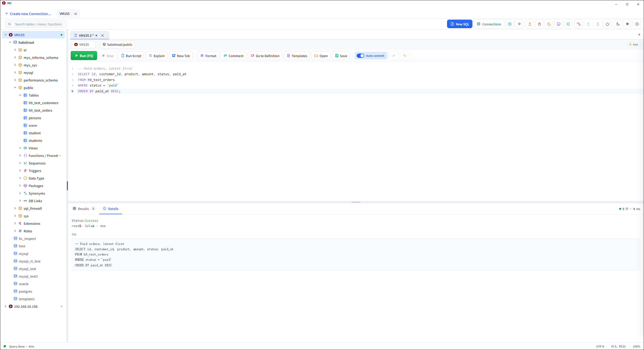Collapse the VM155 connection node
This screenshot has width=644, height=350.
click(6, 35)
